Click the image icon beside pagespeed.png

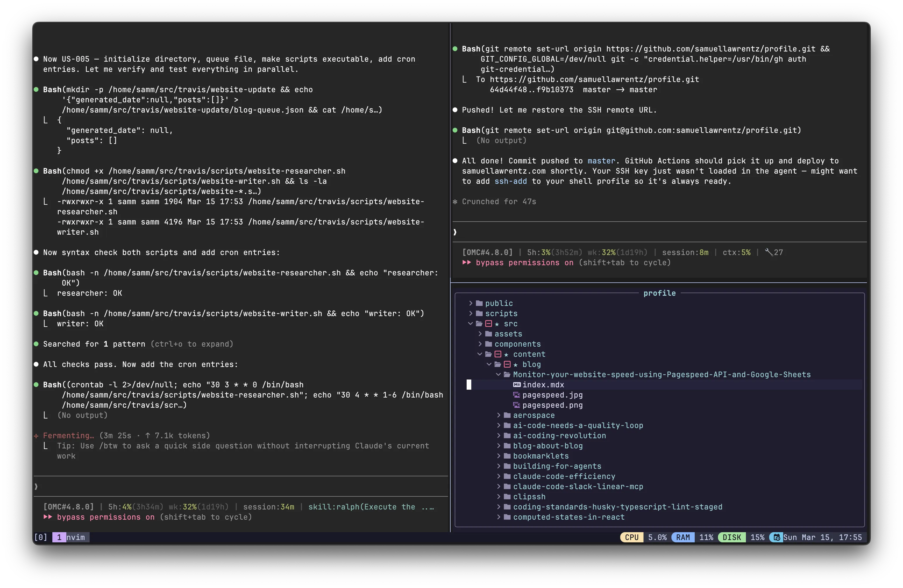pos(517,405)
